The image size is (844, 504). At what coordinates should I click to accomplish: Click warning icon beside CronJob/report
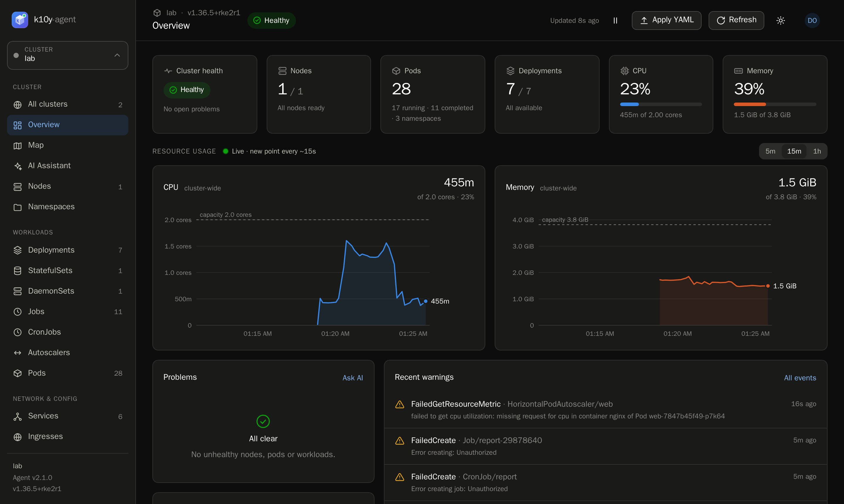(x=400, y=477)
